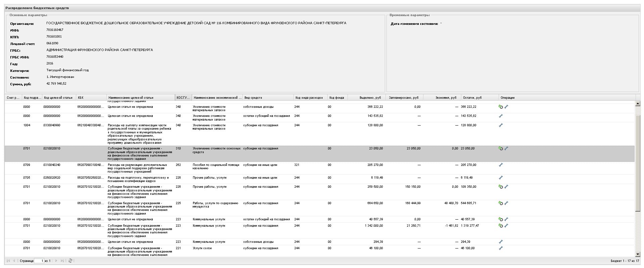644x268 pixels.
Task: Click the wrench icon in the 205 270,00 row
Action: click(x=501, y=165)
